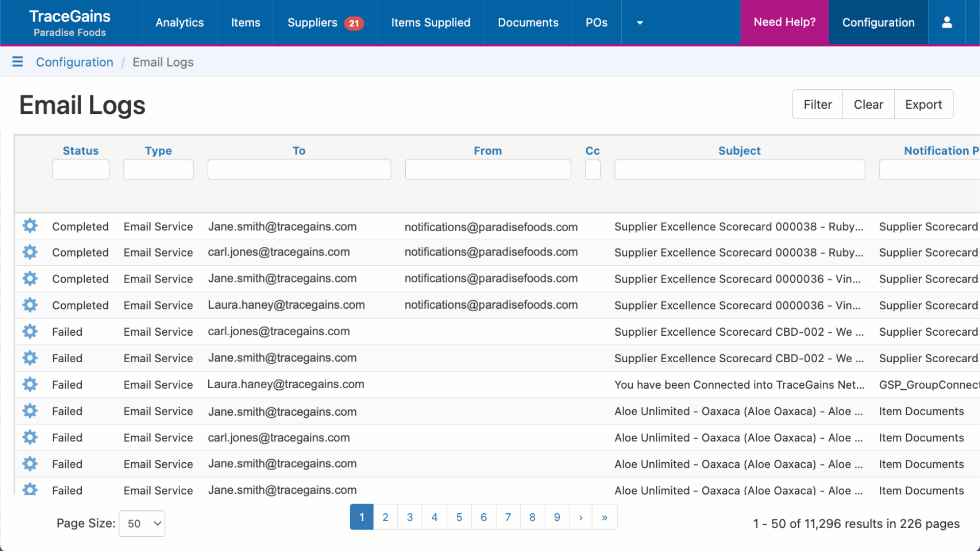Go to page 3 of results
The height and width of the screenshot is (551, 980).
pyautogui.click(x=410, y=517)
